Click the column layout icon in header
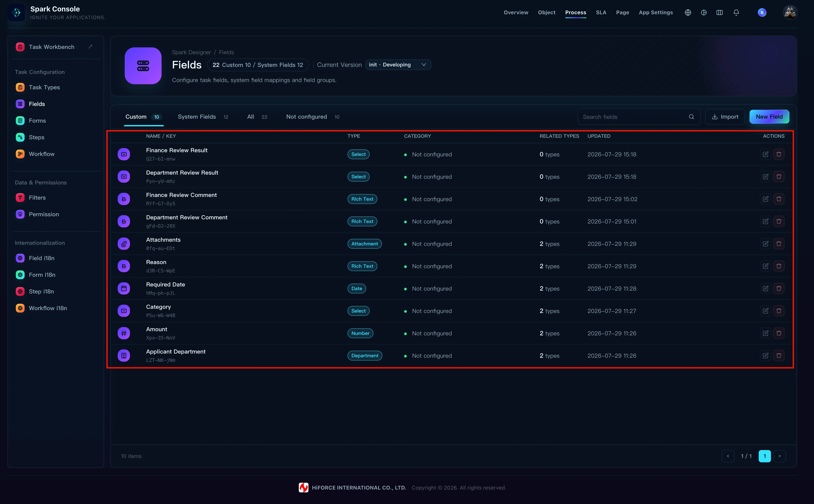The image size is (814, 504). [719, 13]
